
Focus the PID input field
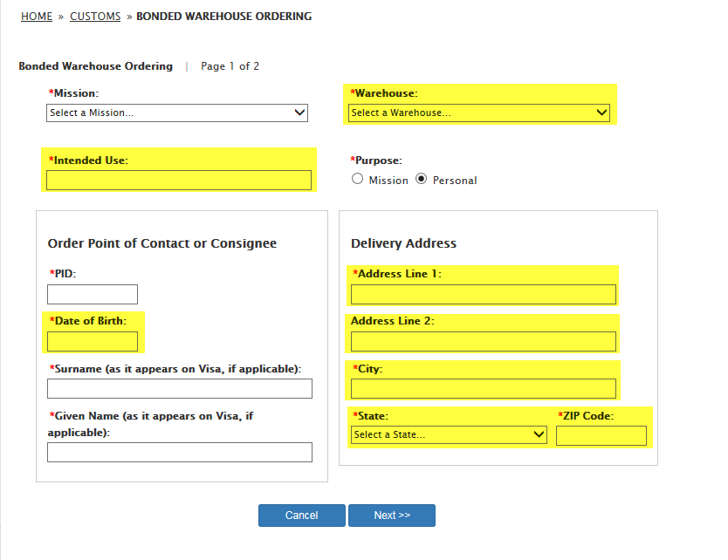(93, 295)
